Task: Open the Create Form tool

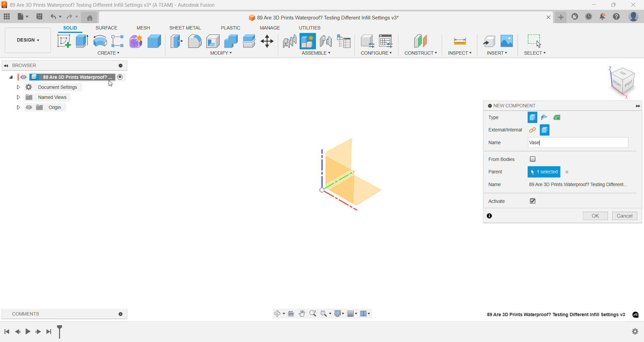Action: click(136, 41)
